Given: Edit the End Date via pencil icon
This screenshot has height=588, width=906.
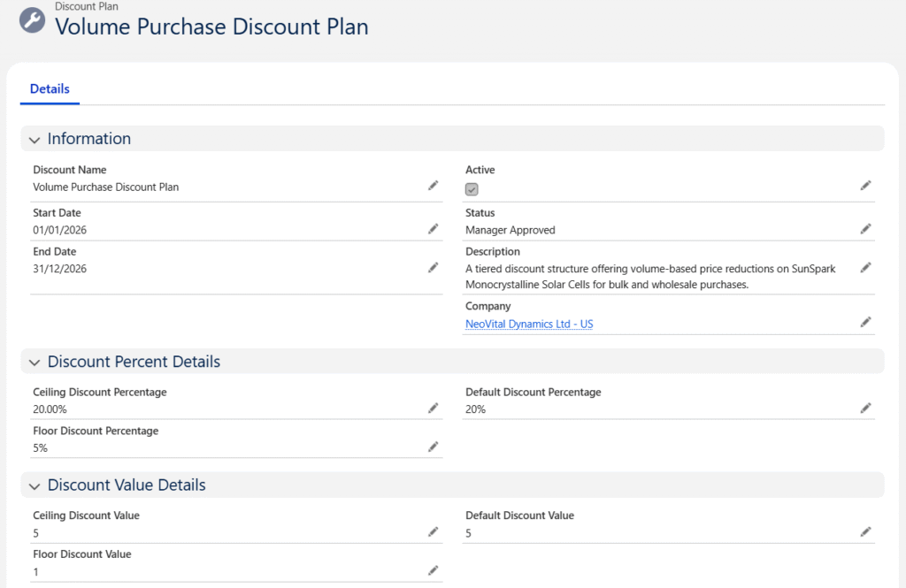Looking at the screenshot, I should [x=433, y=268].
